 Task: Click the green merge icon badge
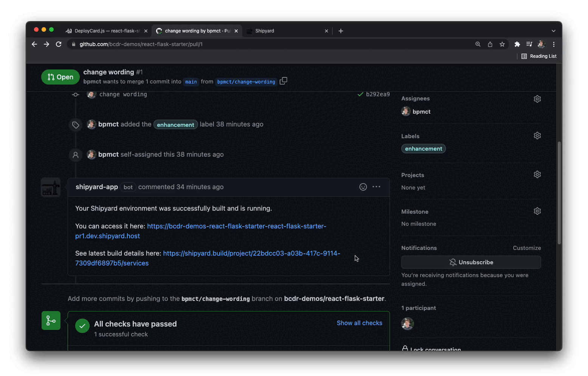(51, 321)
